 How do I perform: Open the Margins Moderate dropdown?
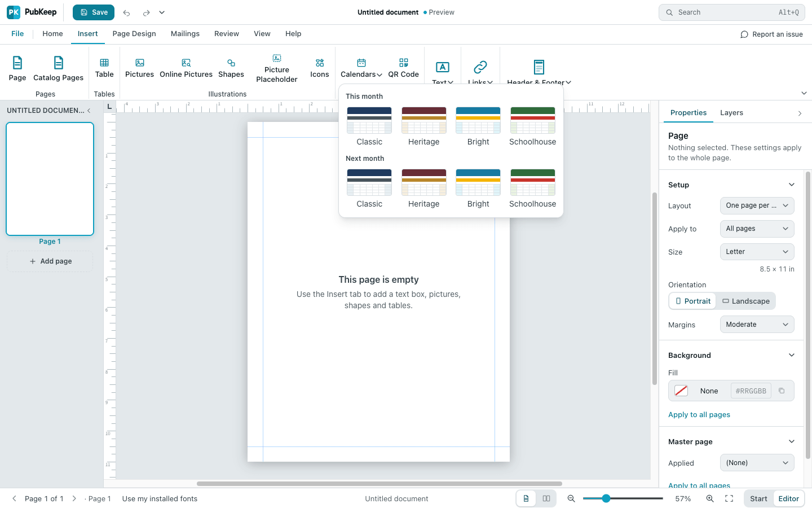point(757,325)
